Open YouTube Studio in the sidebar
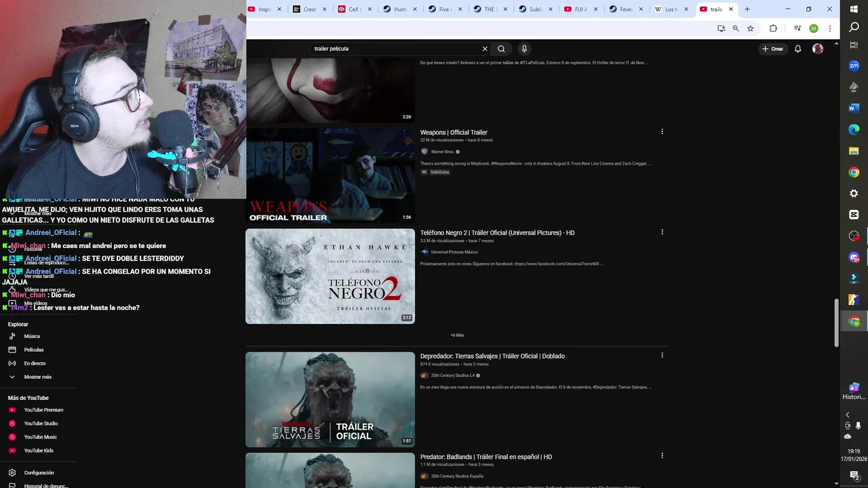This screenshot has height=488, width=868. coord(38,424)
